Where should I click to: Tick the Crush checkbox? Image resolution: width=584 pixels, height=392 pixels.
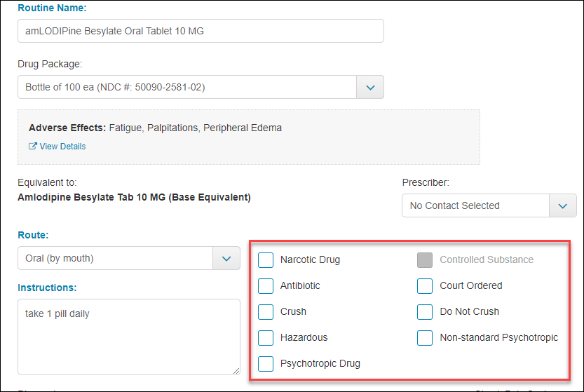coord(266,312)
